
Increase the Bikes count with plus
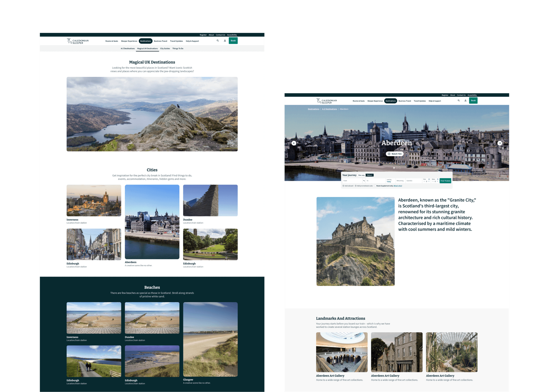click(x=437, y=181)
